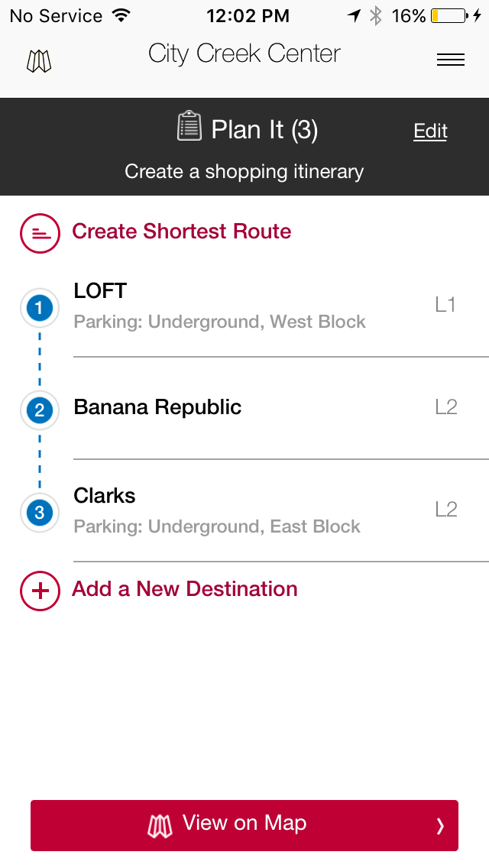The image size is (489, 868).
Task: Tap the plus circle icon
Action: pos(40,591)
